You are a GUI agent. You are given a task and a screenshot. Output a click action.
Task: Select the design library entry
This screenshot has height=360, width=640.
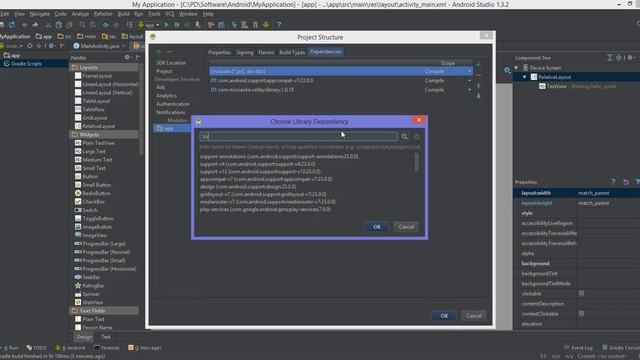pos(248,187)
